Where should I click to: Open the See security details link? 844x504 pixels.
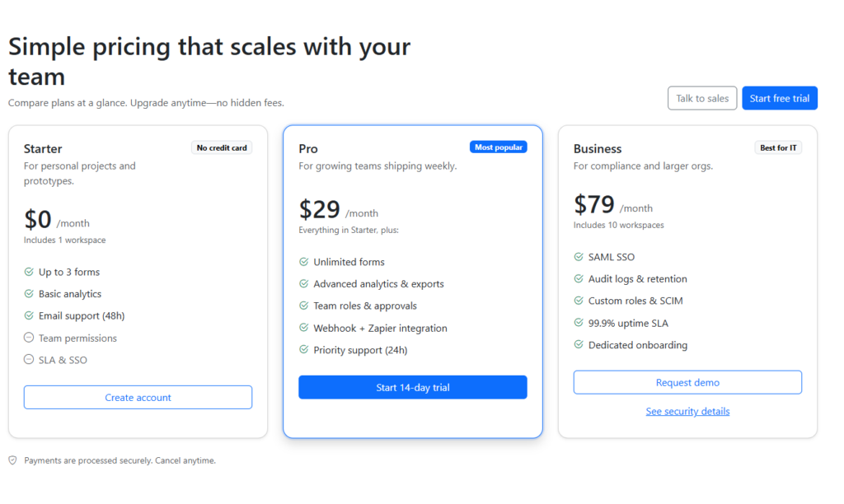(x=687, y=411)
